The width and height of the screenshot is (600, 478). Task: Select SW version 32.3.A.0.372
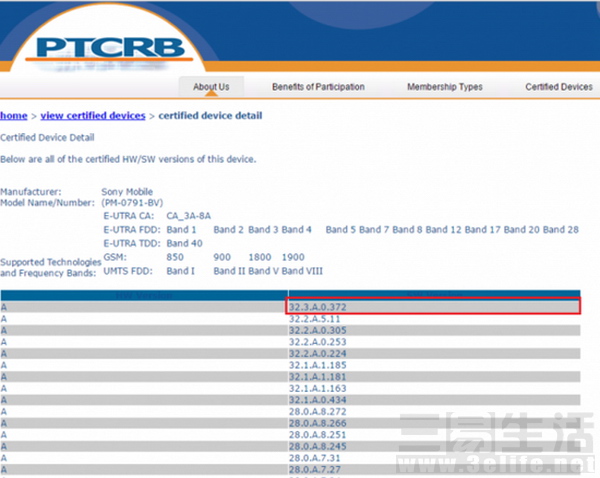pyautogui.click(x=317, y=307)
